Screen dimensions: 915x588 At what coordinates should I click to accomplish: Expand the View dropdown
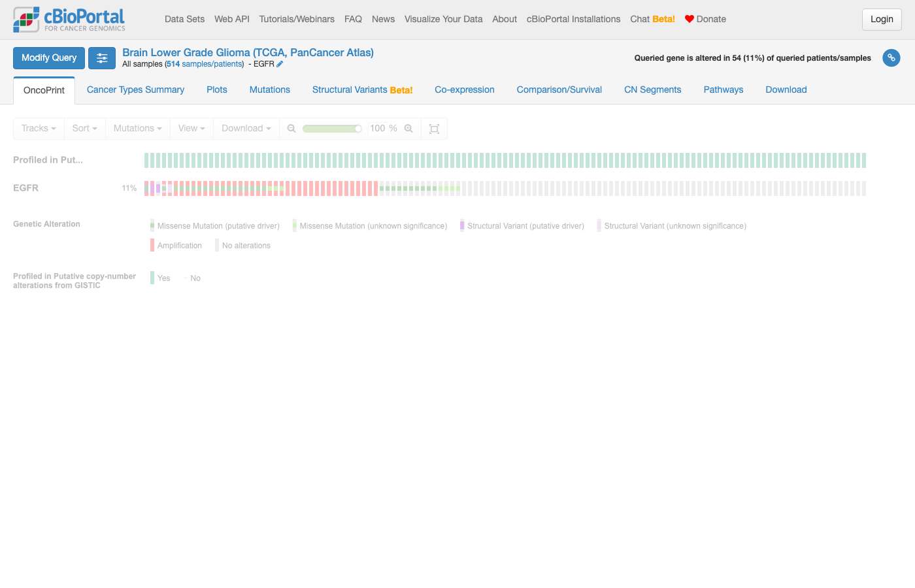click(191, 129)
